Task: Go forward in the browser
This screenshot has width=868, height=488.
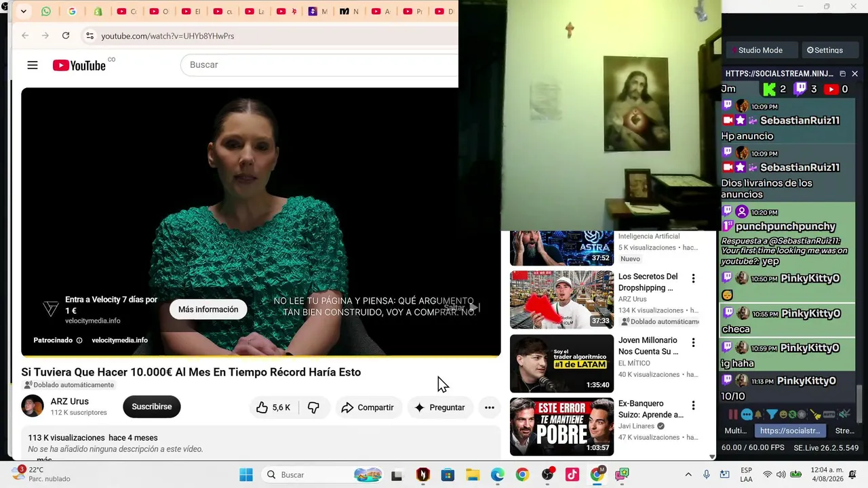Action: coord(45,35)
